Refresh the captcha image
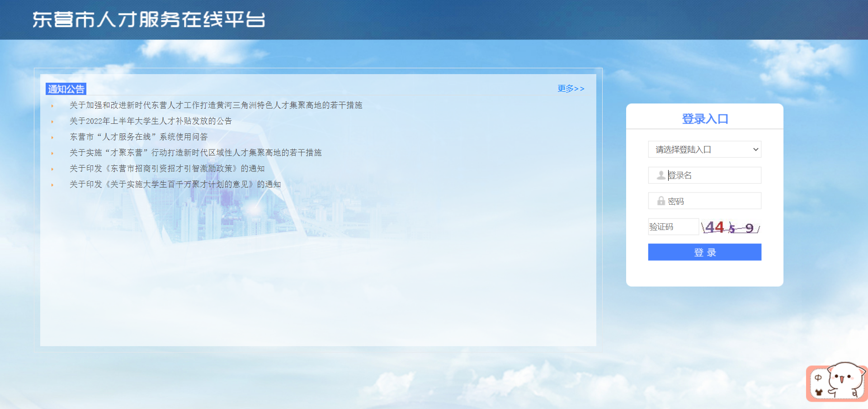Image resolution: width=868 pixels, height=409 pixels. click(731, 227)
